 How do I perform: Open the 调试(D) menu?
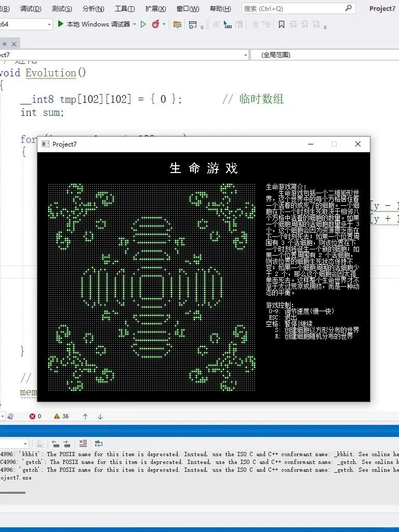[x=31, y=8]
